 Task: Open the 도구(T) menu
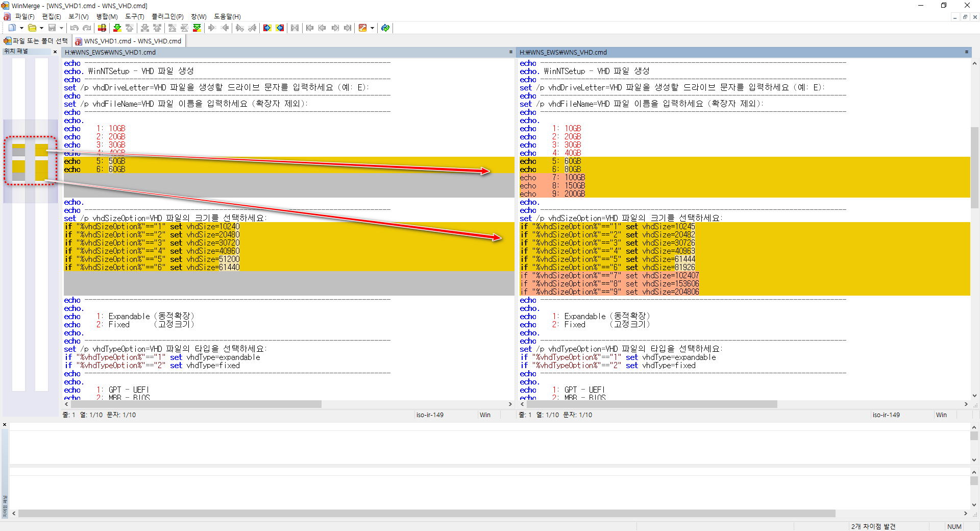[135, 17]
